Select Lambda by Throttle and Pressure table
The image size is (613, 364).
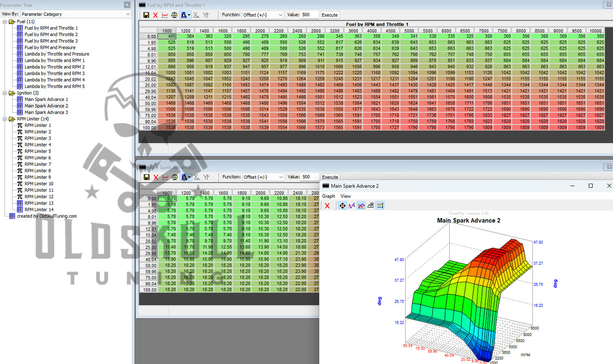click(x=57, y=54)
